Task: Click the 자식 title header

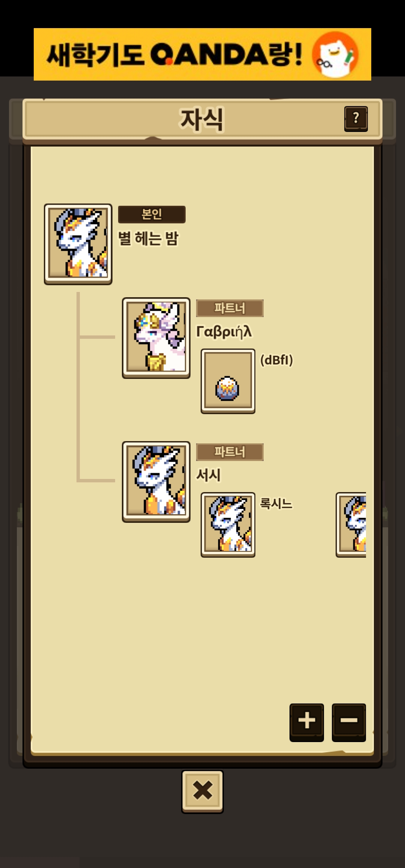Action: (202, 120)
